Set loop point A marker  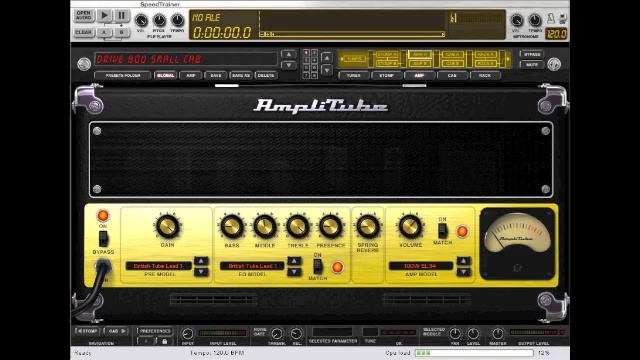coord(104,32)
